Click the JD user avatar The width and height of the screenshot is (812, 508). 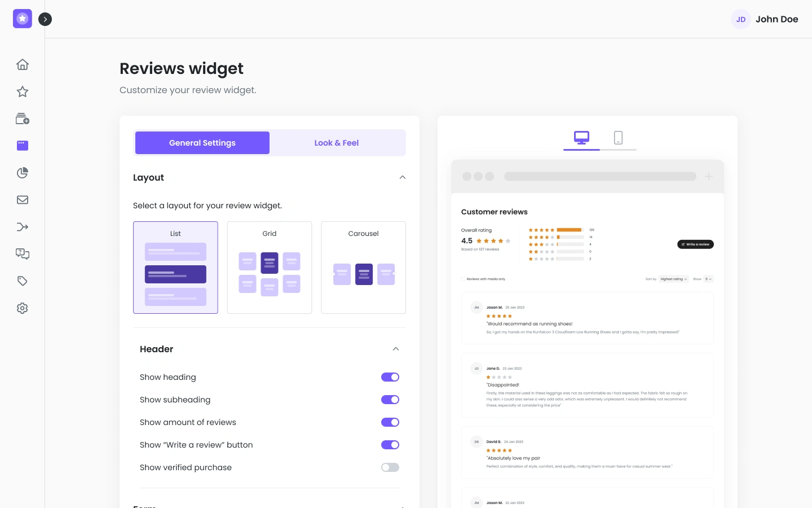(741, 19)
